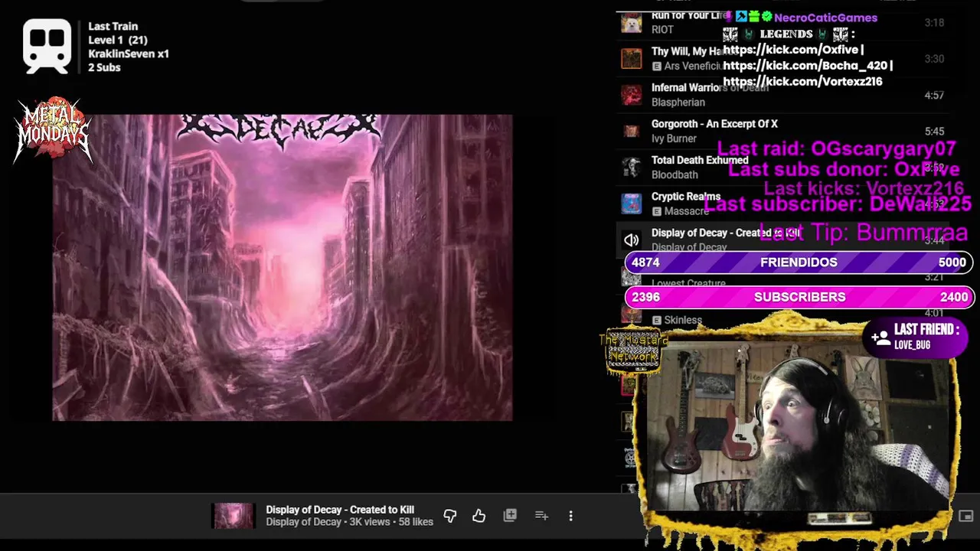Click song title in bottom player bar
This screenshot has height=551, width=980.
point(340,510)
